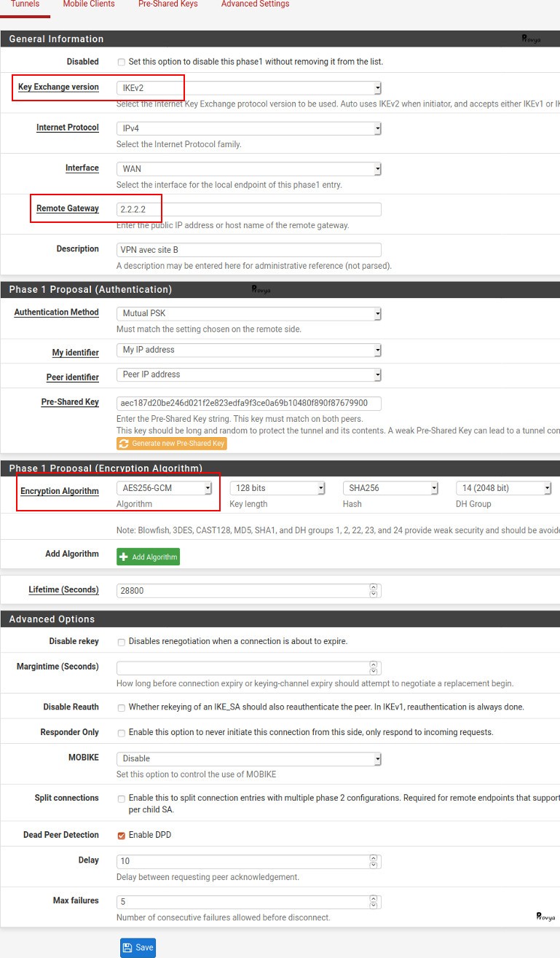Click the Remote Gateway label

pos(68,208)
